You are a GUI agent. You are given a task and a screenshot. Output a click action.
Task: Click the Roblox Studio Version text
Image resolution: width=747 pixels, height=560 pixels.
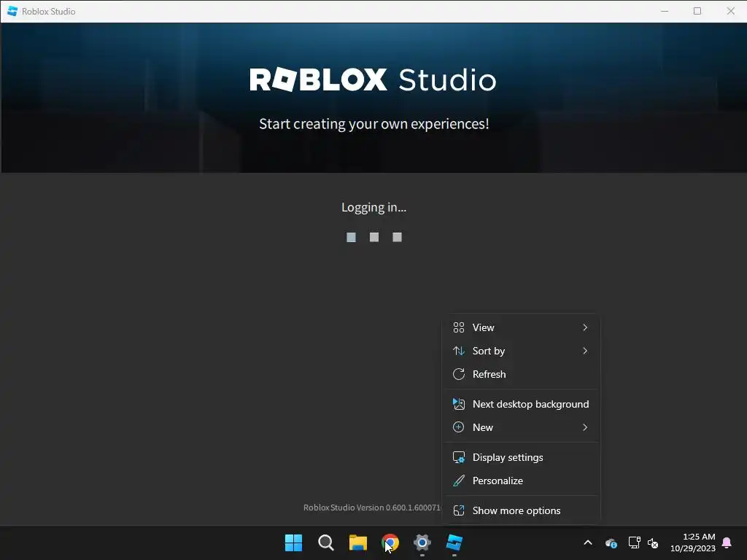[373, 507]
